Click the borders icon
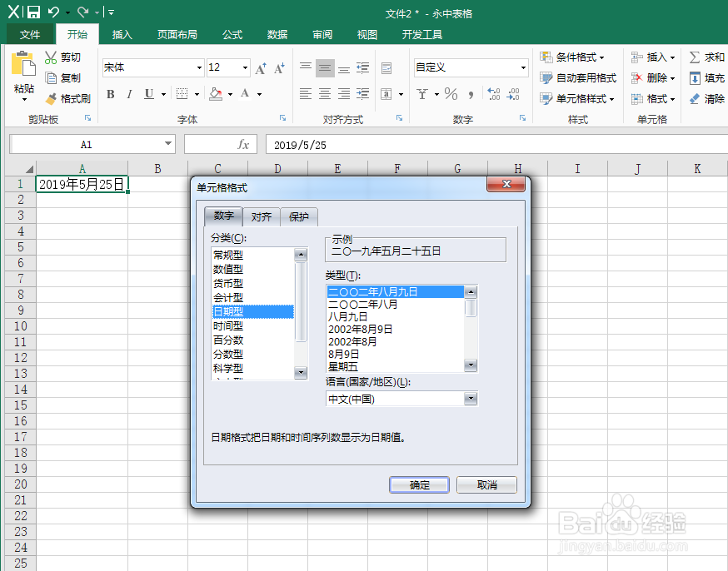The height and width of the screenshot is (571, 728). click(x=182, y=94)
